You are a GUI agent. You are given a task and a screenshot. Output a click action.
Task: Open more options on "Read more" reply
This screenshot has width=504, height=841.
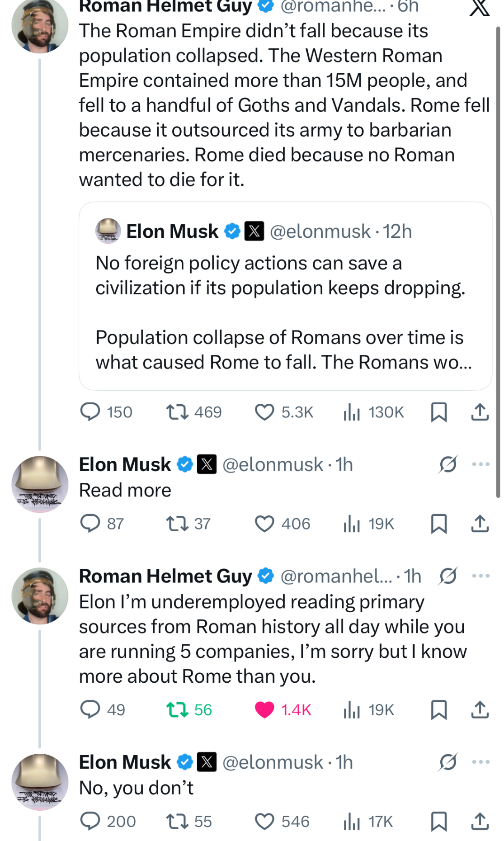pyautogui.click(x=480, y=464)
